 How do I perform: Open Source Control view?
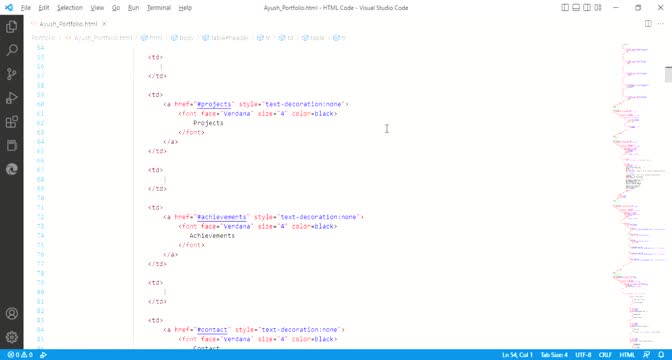[12, 74]
